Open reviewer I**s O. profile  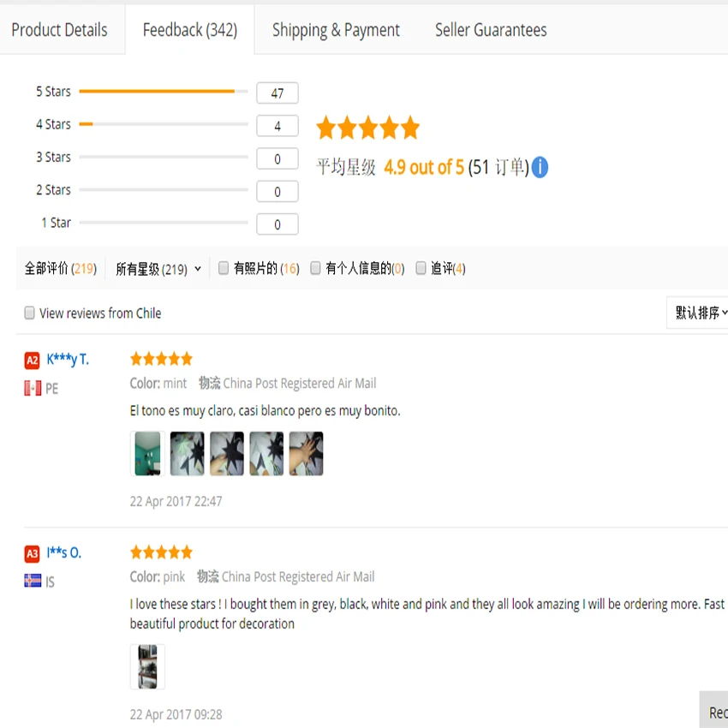64,552
